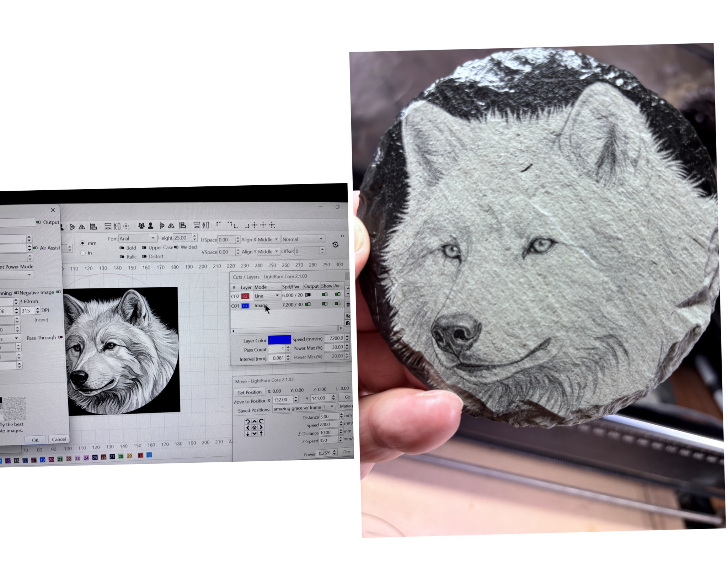Image resolution: width=728 pixels, height=563 pixels.
Task: Toggle the Pass-Through switch
Action: pyautogui.click(x=60, y=337)
